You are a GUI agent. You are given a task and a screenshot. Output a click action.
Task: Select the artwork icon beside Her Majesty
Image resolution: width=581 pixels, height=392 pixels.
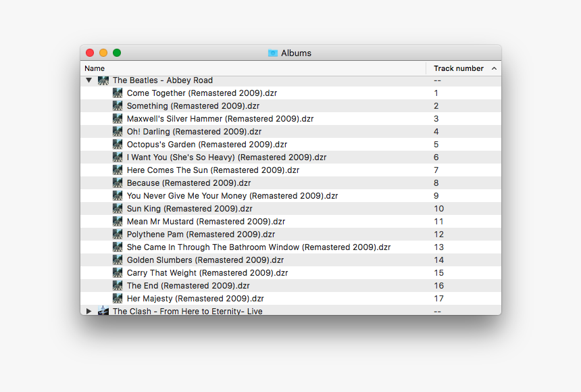117,298
